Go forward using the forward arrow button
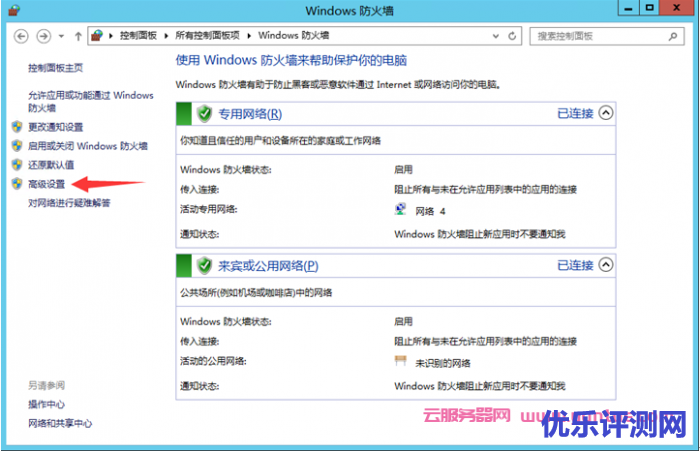The width and height of the screenshot is (700, 451). pos(43,36)
